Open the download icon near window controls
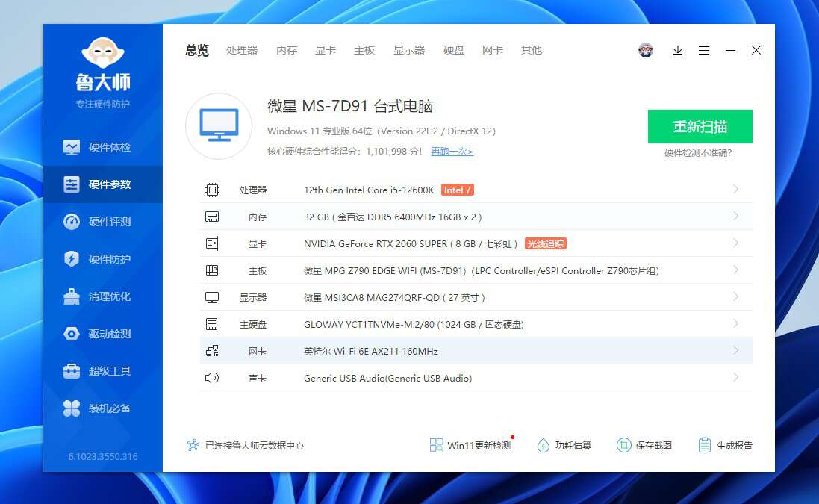This screenshot has width=819, height=504. (677, 50)
